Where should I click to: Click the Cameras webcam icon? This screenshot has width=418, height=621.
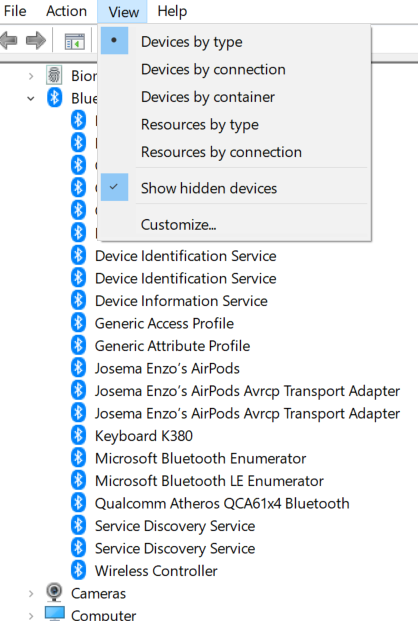coord(54,592)
